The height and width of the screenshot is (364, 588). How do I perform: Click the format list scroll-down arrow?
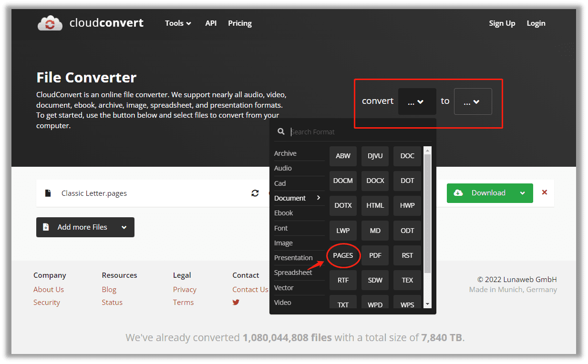click(427, 304)
